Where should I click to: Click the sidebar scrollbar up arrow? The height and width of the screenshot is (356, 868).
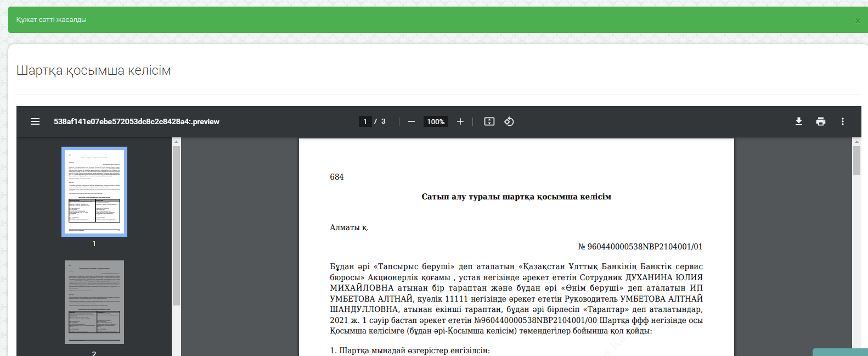[x=176, y=142]
